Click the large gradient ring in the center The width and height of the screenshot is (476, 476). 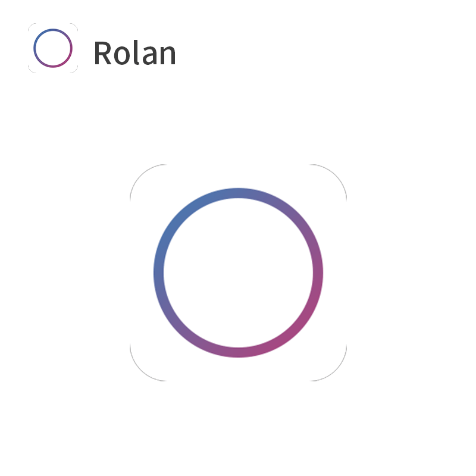click(238, 273)
